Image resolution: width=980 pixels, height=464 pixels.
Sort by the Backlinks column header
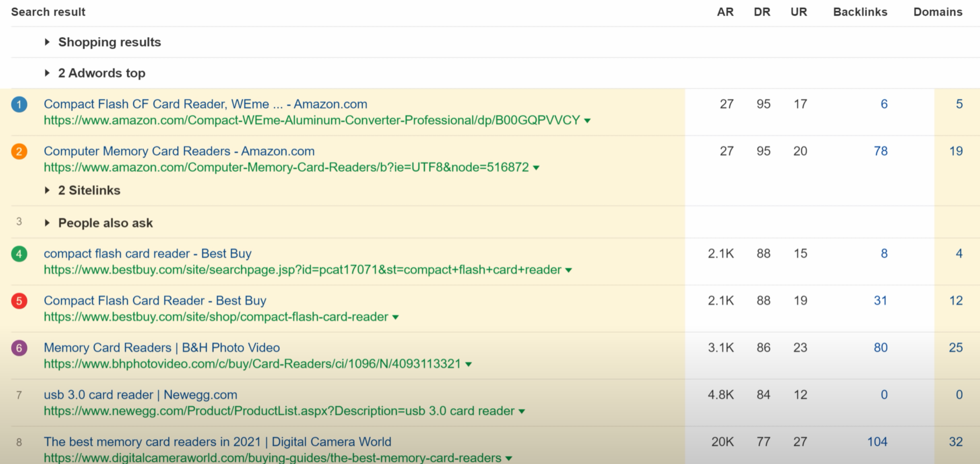point(860,12)
